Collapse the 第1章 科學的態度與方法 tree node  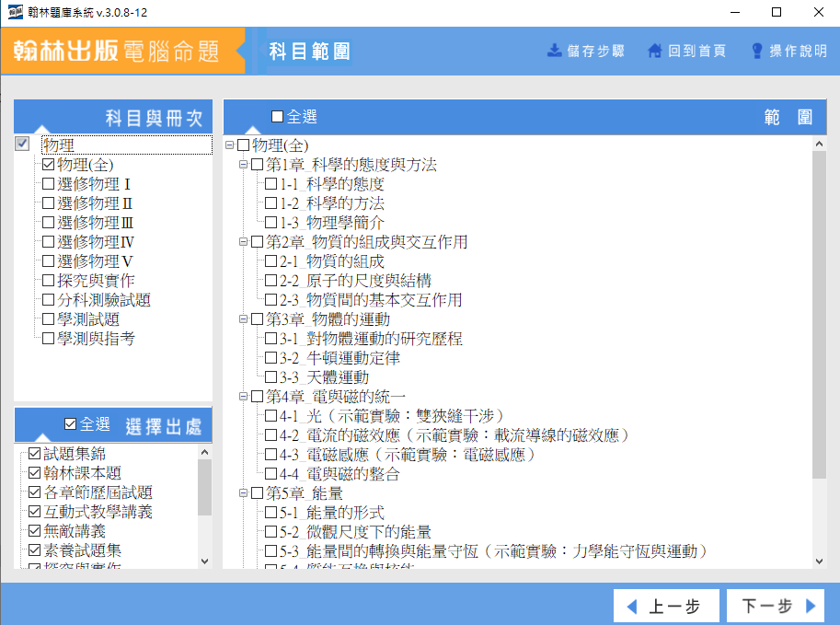tap(244, 165)
